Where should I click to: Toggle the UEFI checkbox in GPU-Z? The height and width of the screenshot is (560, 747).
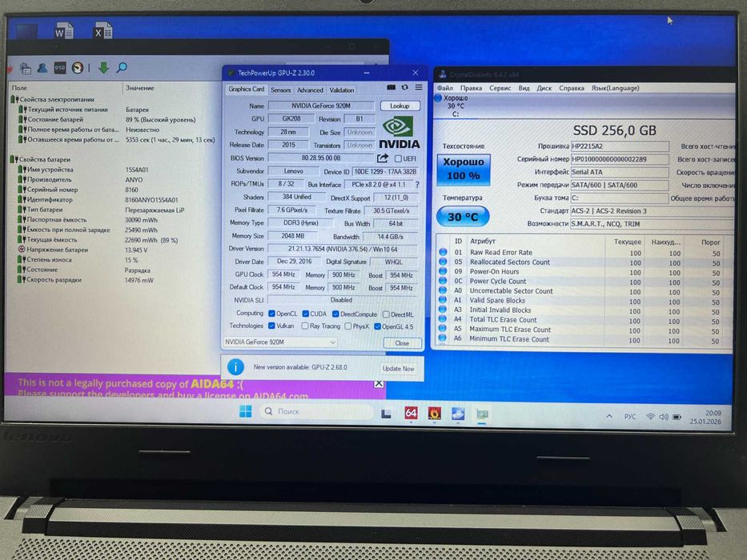(x=398, y=158)
